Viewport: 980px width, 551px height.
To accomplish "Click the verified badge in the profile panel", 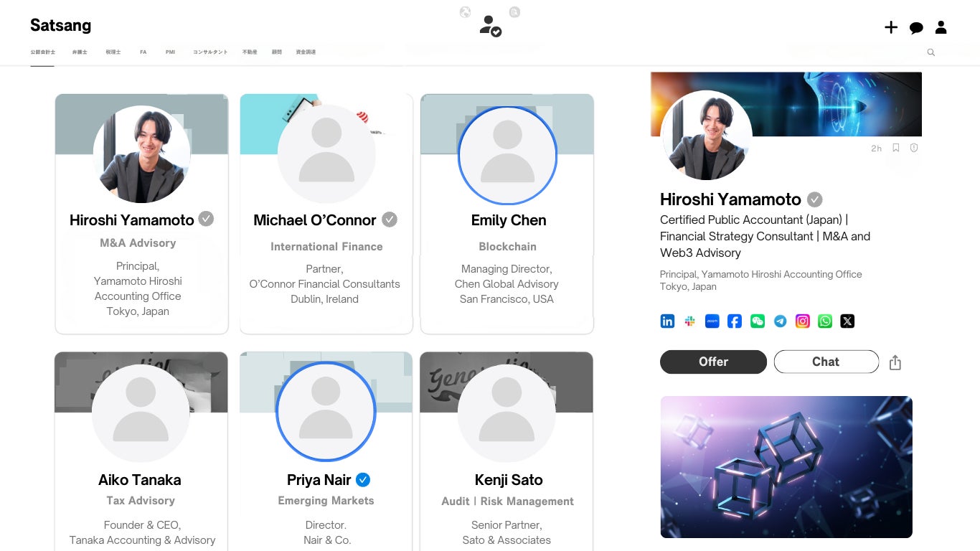I will (815, 199).
